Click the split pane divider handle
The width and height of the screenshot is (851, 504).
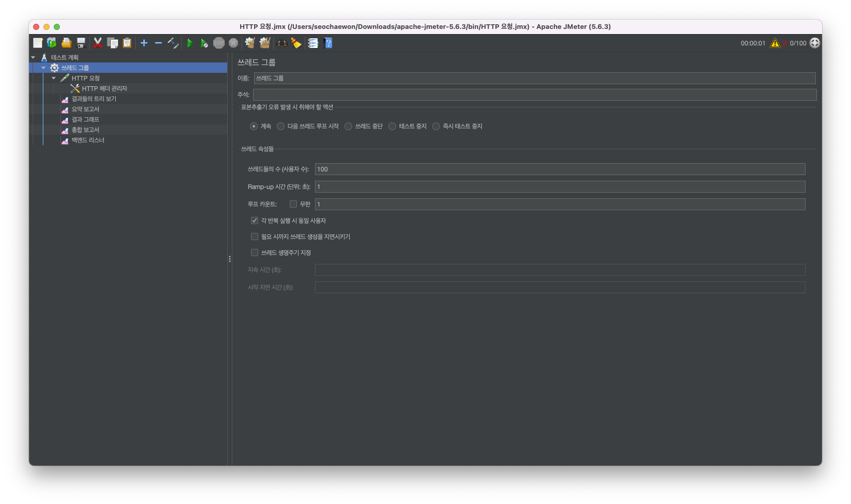[x=230, y=259]
